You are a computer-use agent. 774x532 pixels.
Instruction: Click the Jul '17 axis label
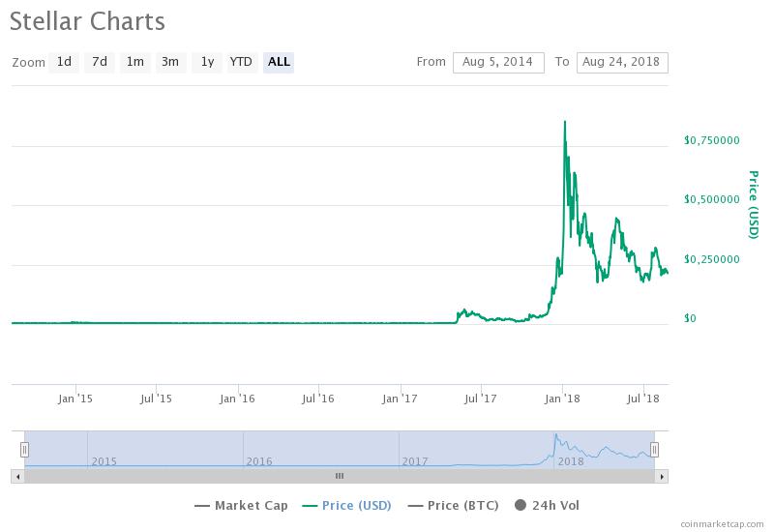[481, 399]
